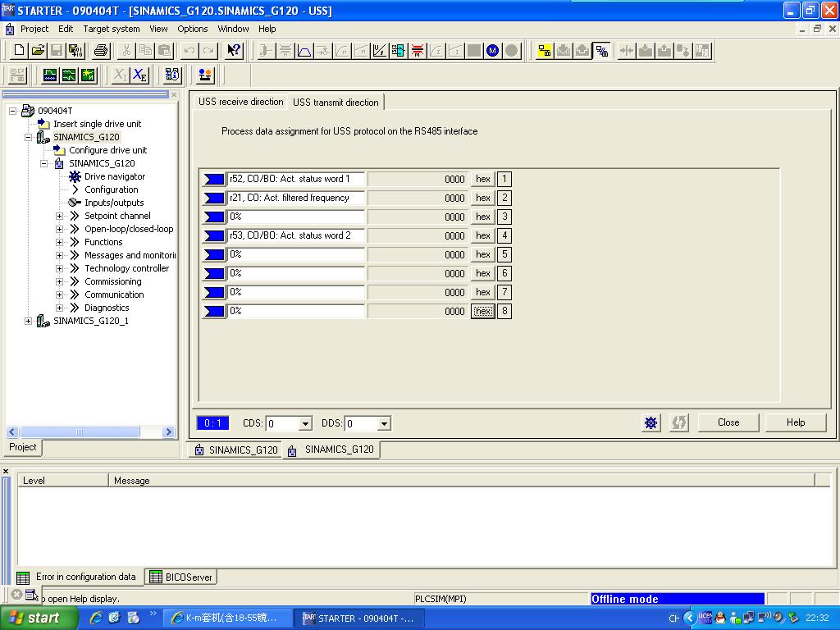This screenshot has width=840, height=630.
Task: Expand the Technology controller node
Action: tap(59, 268)
